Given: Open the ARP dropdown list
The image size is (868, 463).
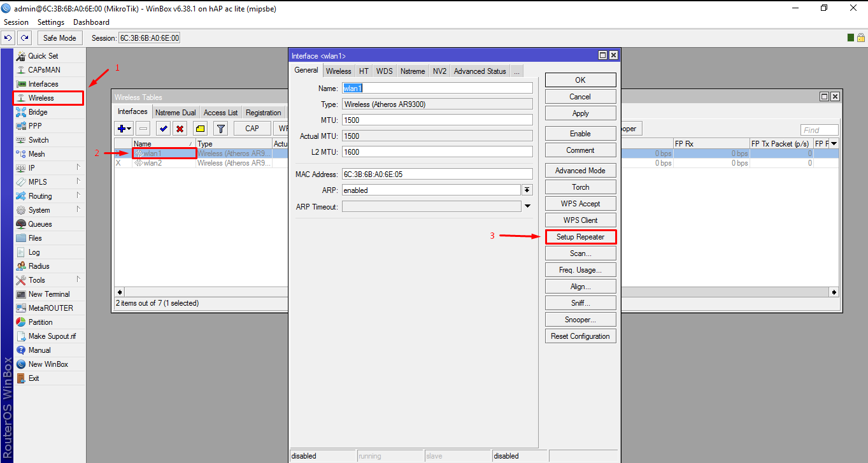Looking at the screenshot, I should [x=527, y=190].
